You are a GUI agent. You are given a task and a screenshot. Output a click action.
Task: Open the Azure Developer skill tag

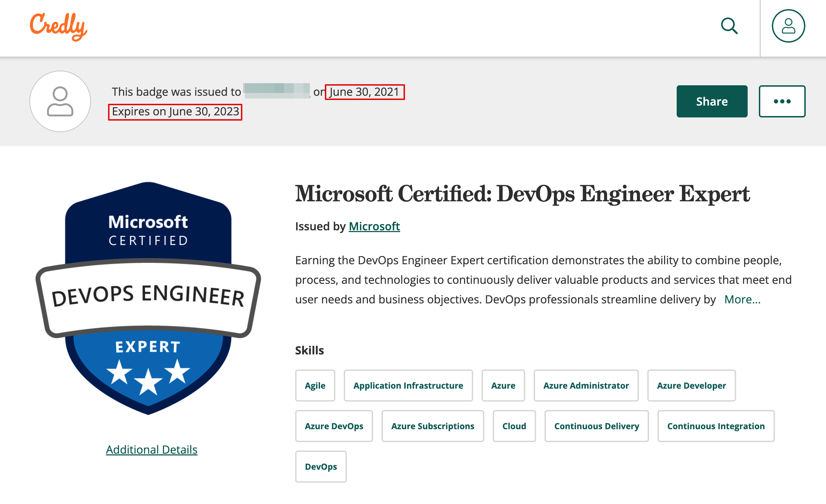[x=691, y=386]
